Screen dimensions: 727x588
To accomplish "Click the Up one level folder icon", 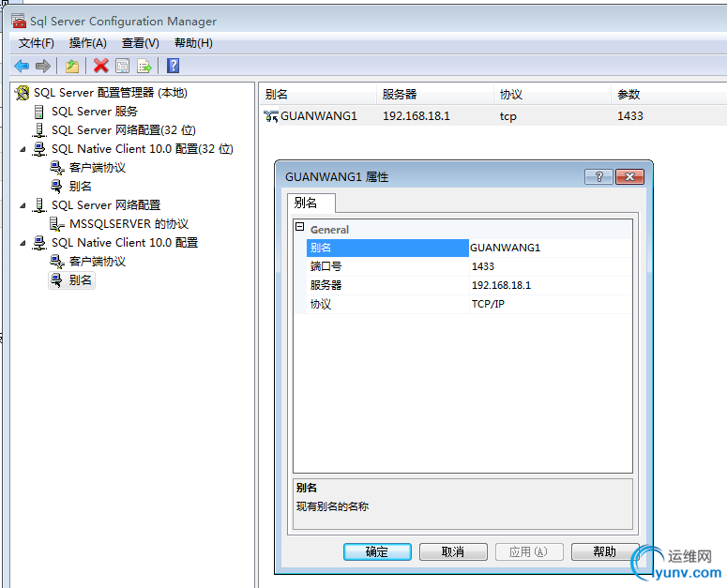I will pos(72,66).
